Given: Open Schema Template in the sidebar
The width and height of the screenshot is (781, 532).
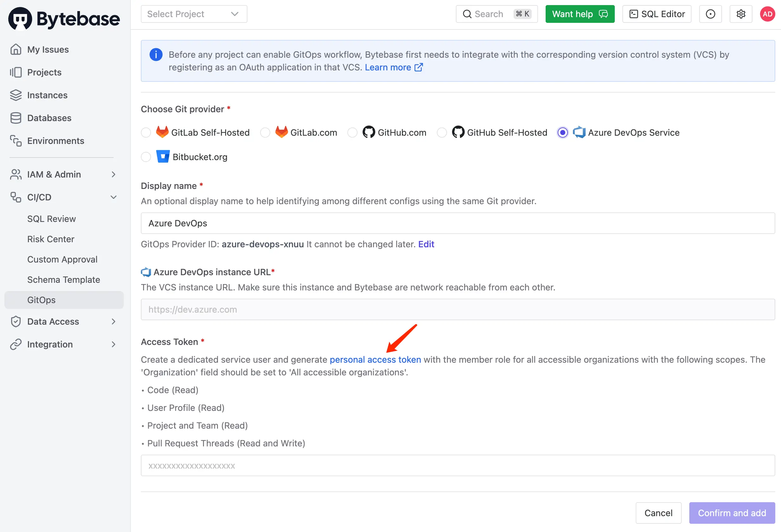Looking at the screenshot, I should [63, 279].
